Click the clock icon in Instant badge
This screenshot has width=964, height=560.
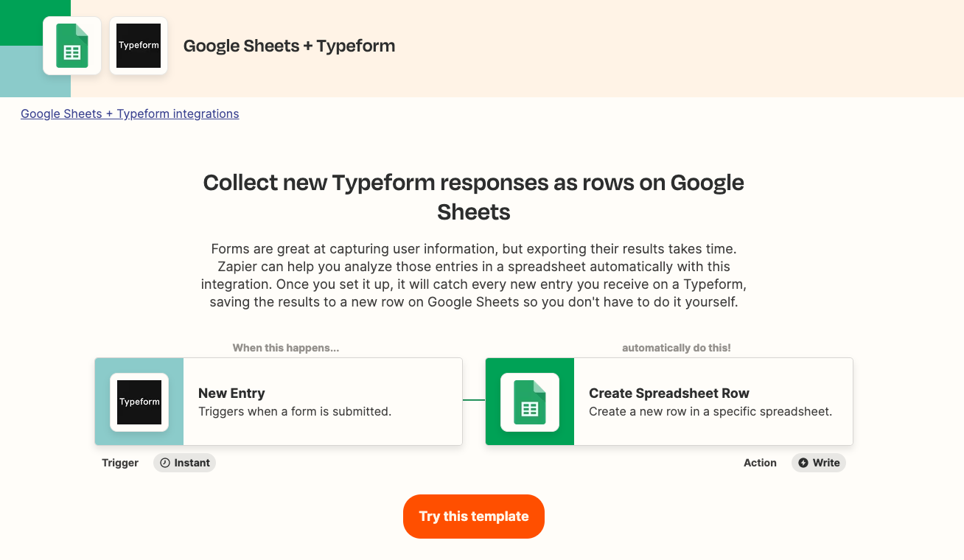[x=165, y=463]
